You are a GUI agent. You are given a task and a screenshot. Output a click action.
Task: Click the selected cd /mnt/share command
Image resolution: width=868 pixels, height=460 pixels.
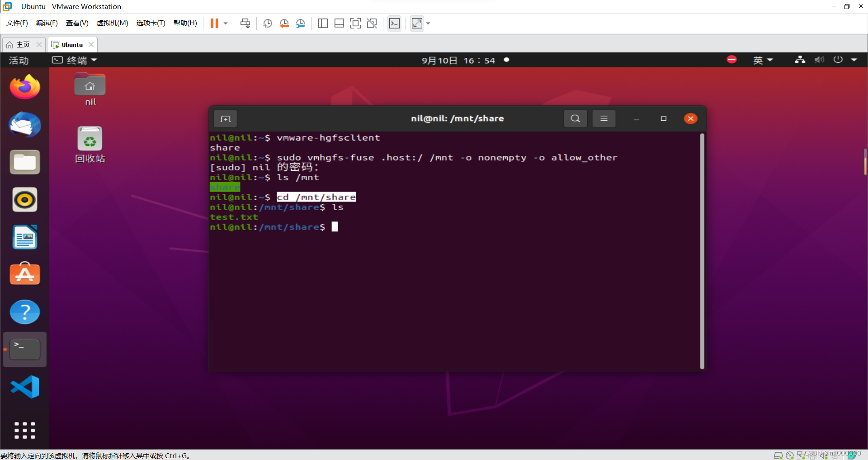point(316,197)
